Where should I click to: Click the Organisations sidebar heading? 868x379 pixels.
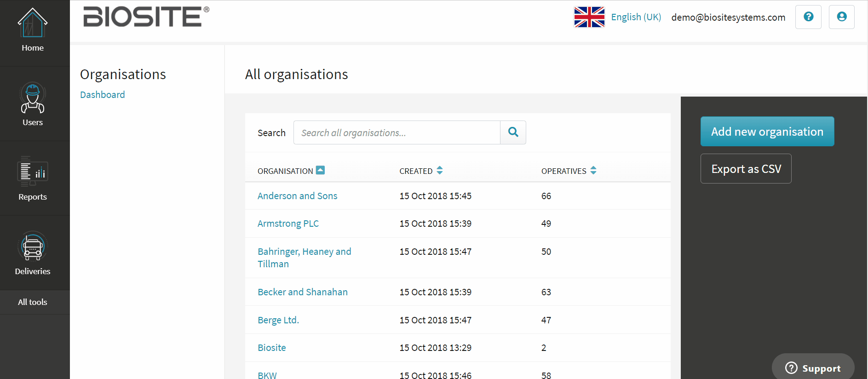pos(123,74)
